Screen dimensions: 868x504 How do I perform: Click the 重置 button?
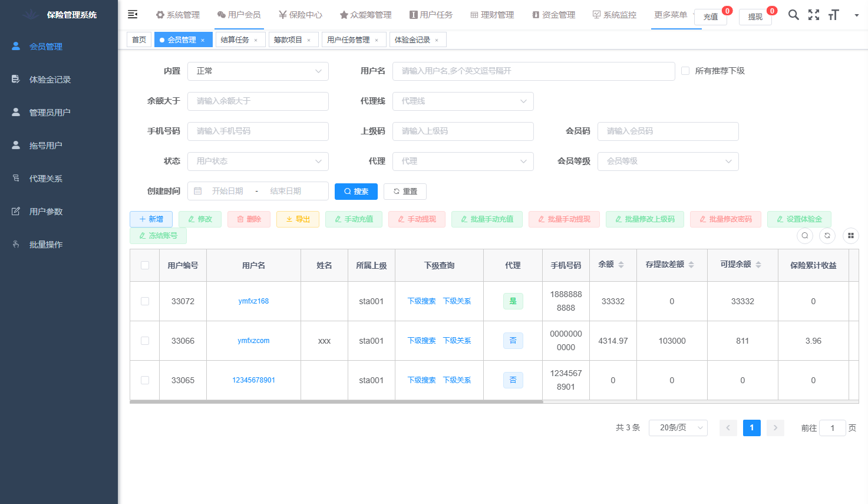(405, 192)
